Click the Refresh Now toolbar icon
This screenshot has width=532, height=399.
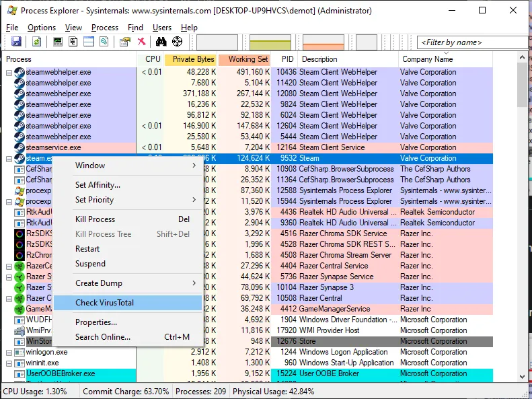pyautogui.click(x=36, y=42)
